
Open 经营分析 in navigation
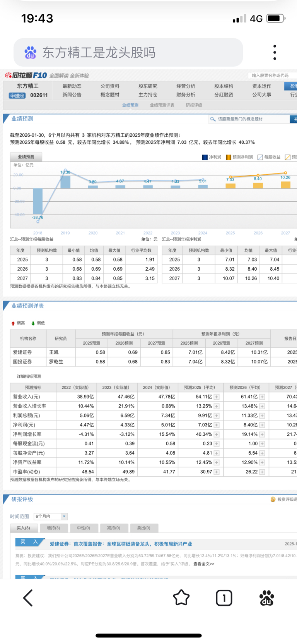(186, 86)
